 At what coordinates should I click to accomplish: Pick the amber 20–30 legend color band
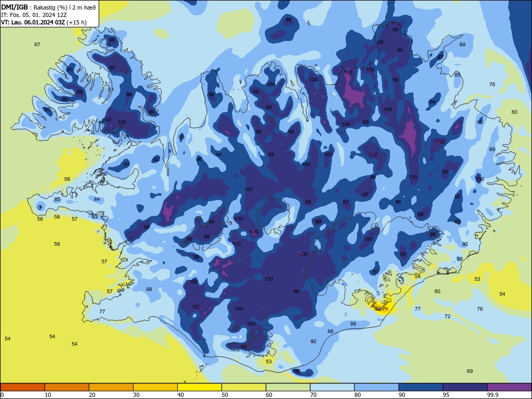111,387
